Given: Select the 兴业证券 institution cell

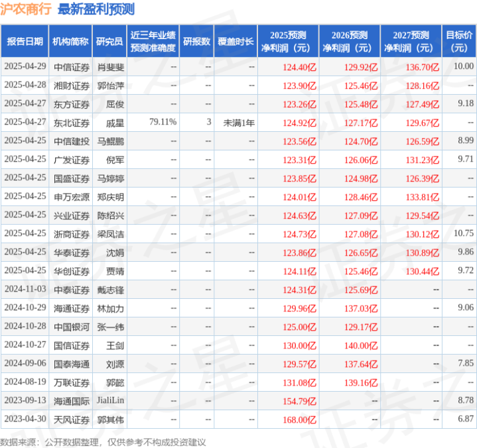Looking at the screenshot, I should 72,215.
